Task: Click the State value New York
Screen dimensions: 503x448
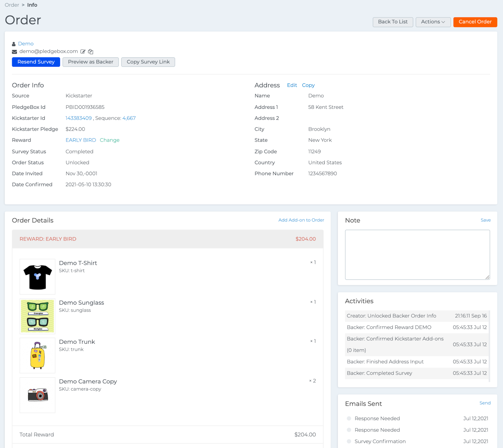Action: [320, 140]
